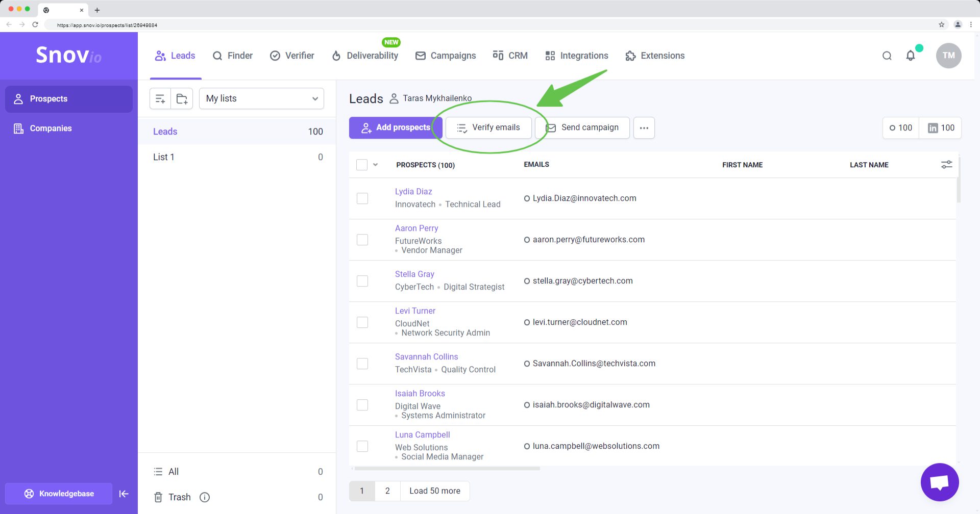The height and width of the screenshot is (514, 980).
Task: Click the Trash info icon
Action: coord(205,497)
